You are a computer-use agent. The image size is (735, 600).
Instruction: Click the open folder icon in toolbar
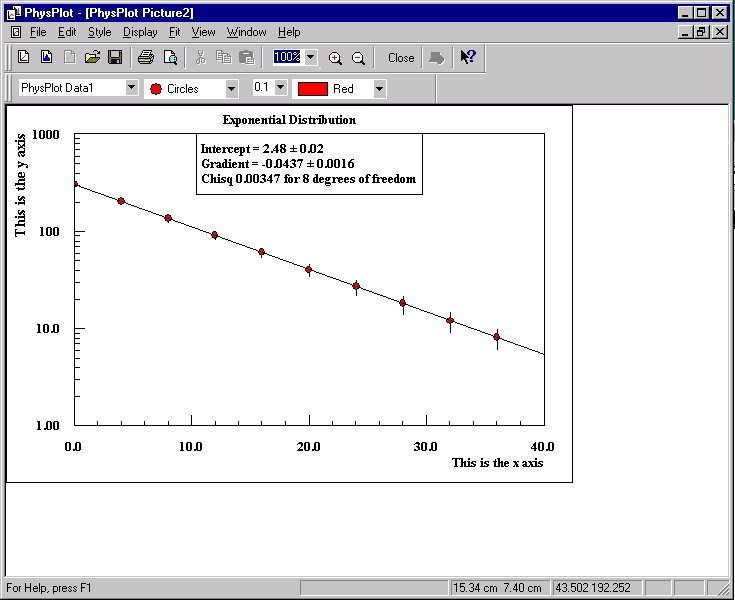(92, 57)
